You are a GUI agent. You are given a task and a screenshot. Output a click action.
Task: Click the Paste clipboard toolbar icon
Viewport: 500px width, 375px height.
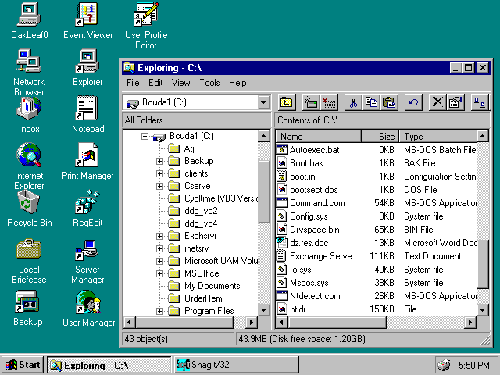389,103
